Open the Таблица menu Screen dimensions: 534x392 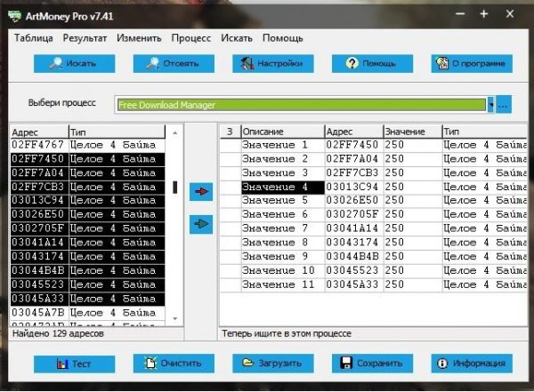coord(34,37)
